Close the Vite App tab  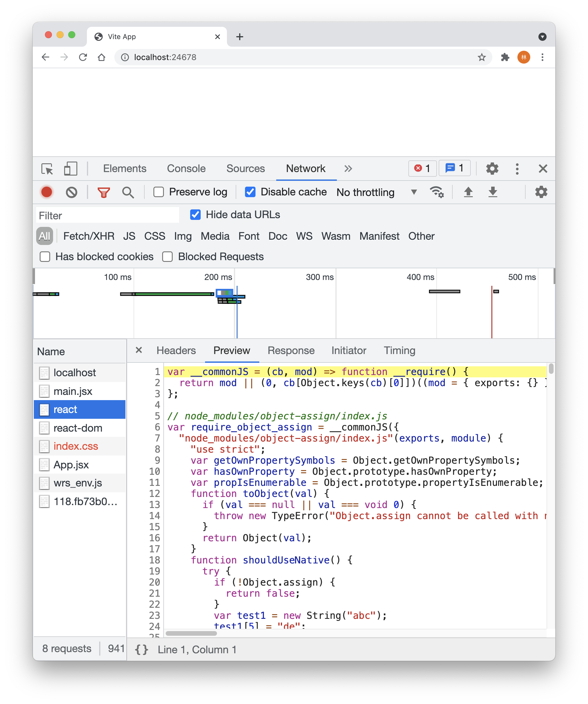217,36
